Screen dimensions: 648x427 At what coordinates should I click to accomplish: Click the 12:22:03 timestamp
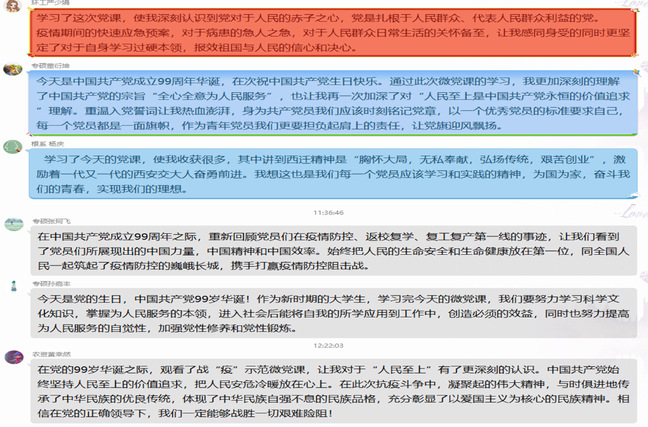(328, 345)
